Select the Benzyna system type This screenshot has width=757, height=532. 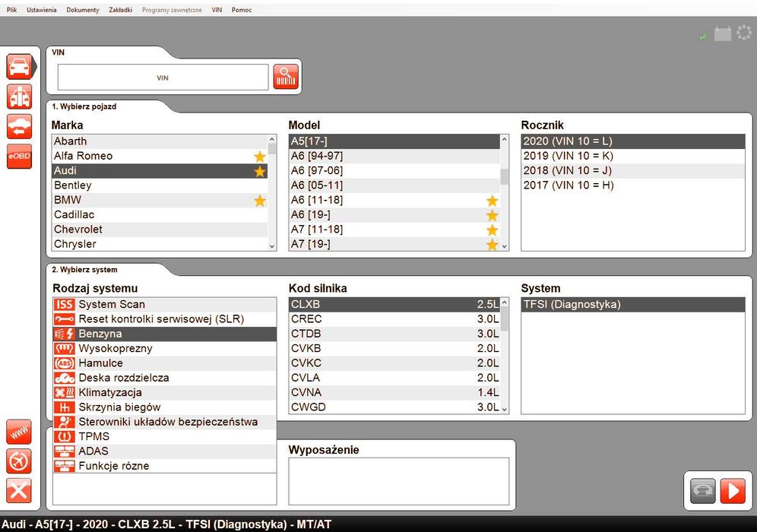pos(165,334)
